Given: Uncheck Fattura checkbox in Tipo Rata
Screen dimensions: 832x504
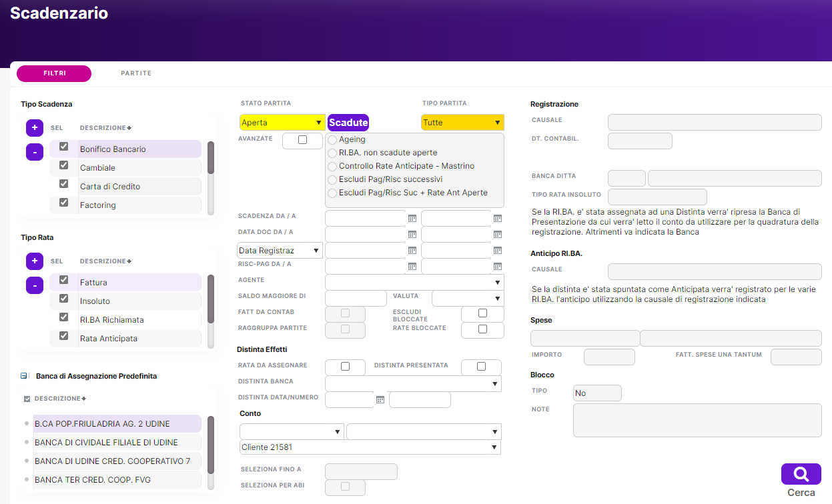Looking at the screenshot, I should [64, 280].
